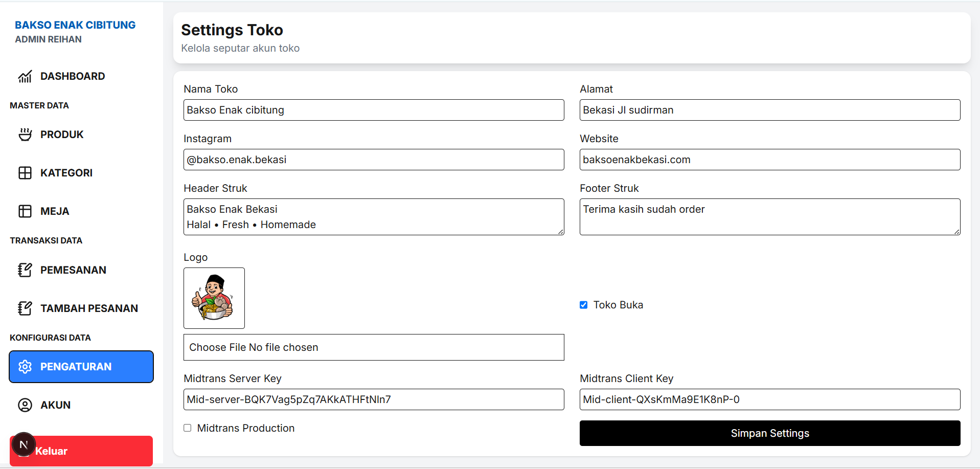Click the red Keluar logout button
Screen dimensions: 980x469
click(x=81, y=451)
